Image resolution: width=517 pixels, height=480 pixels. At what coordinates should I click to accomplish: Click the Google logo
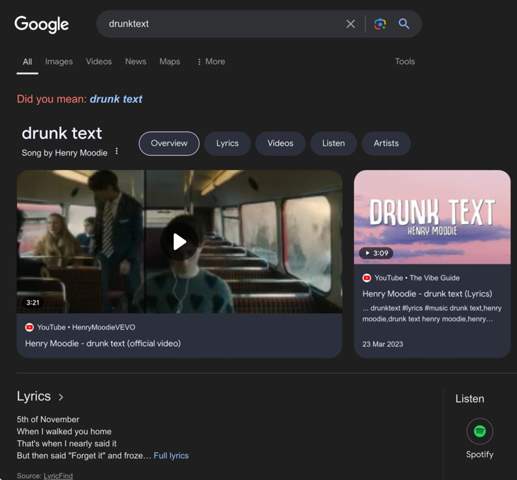[x=42, y=24]
